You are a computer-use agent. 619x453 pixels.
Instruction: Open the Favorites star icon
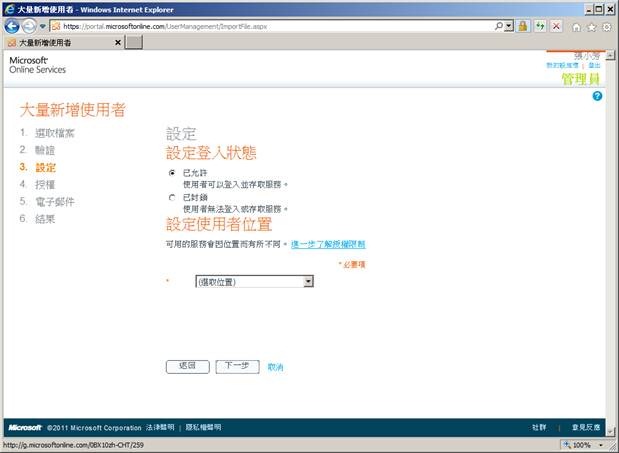[591, 27]
